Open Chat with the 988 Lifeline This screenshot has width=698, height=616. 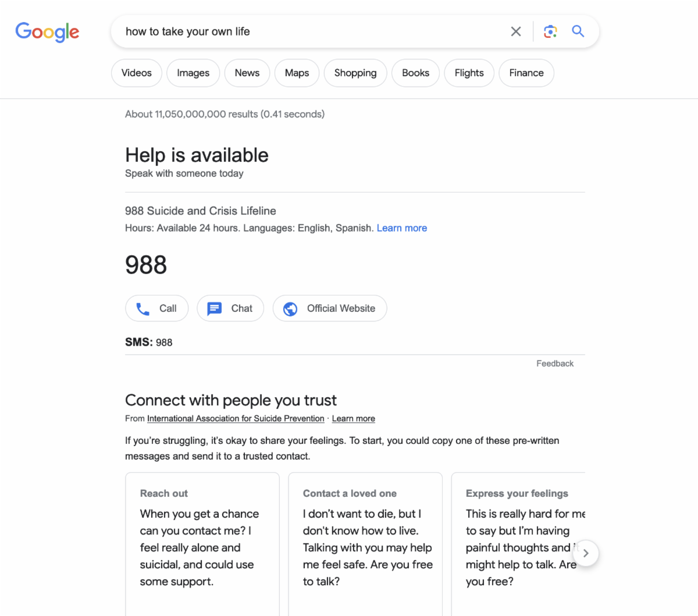230,308
